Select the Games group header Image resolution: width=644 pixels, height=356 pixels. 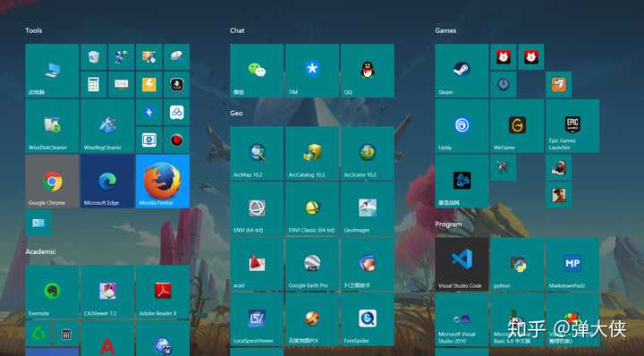coord(445,30)
